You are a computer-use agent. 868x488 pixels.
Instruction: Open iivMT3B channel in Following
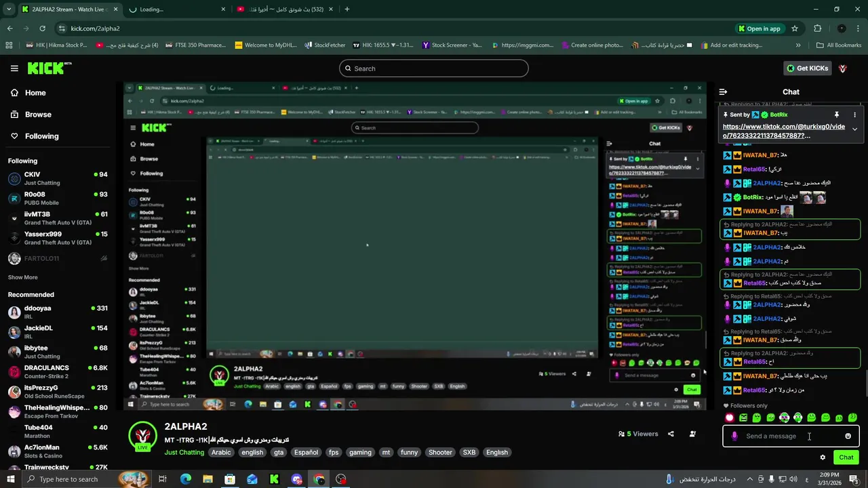[x=58, y=218]
